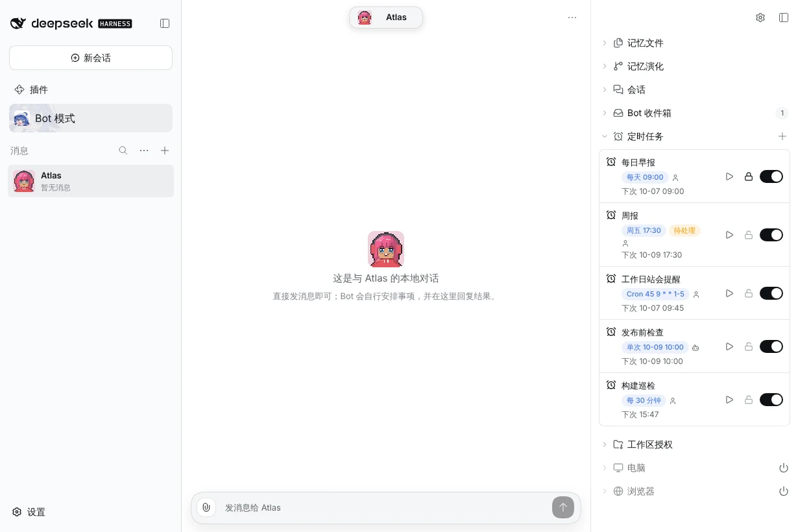Disable the 工作日站会提醒 switch
Screen dimensions: 798x532
(771, 293)
